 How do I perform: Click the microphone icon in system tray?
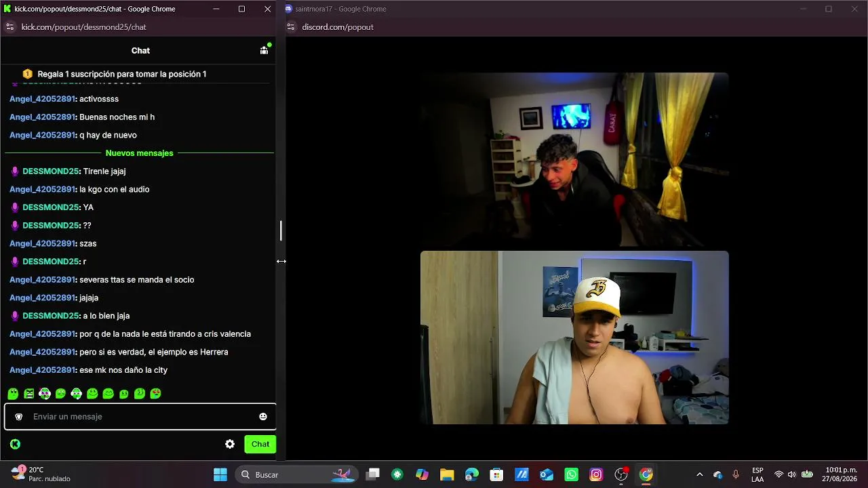[x=736, y=474]
